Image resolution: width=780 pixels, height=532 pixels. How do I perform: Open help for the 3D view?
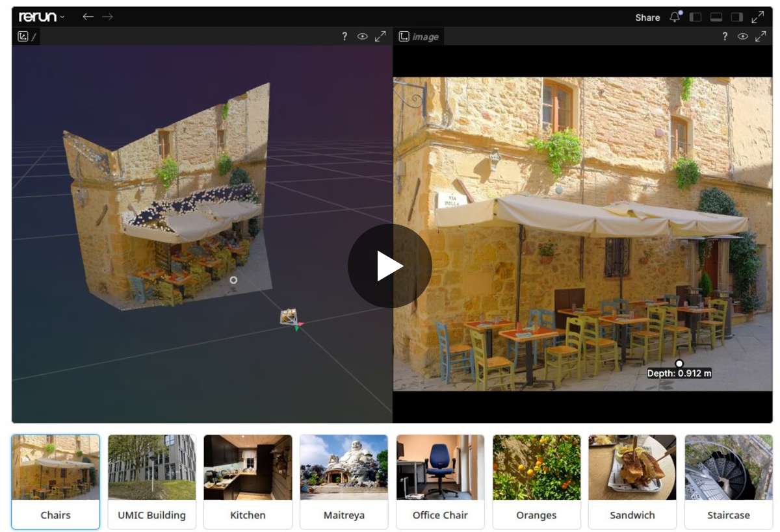pyautogui.click(x=344, y=37)
